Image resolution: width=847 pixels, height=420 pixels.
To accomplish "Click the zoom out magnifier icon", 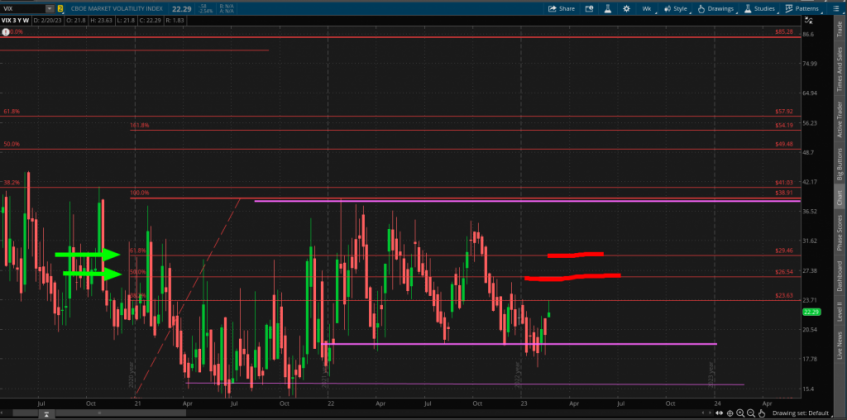I will point(751,413).
